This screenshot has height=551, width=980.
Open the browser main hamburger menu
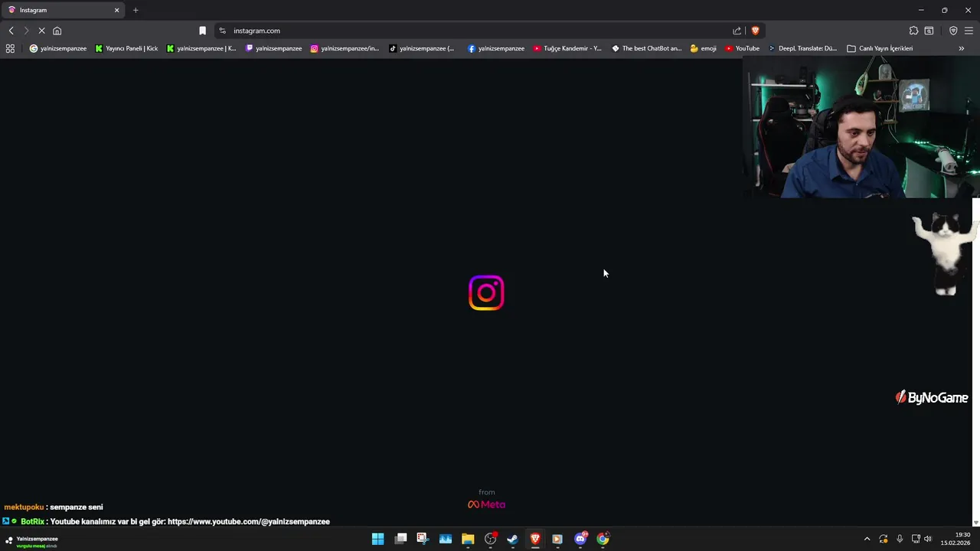pos(969,31)
